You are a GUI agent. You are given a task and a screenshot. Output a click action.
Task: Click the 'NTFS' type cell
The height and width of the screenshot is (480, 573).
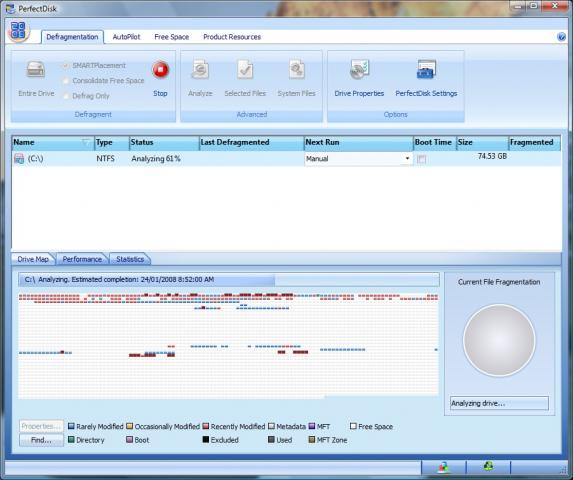coord(105,159)
